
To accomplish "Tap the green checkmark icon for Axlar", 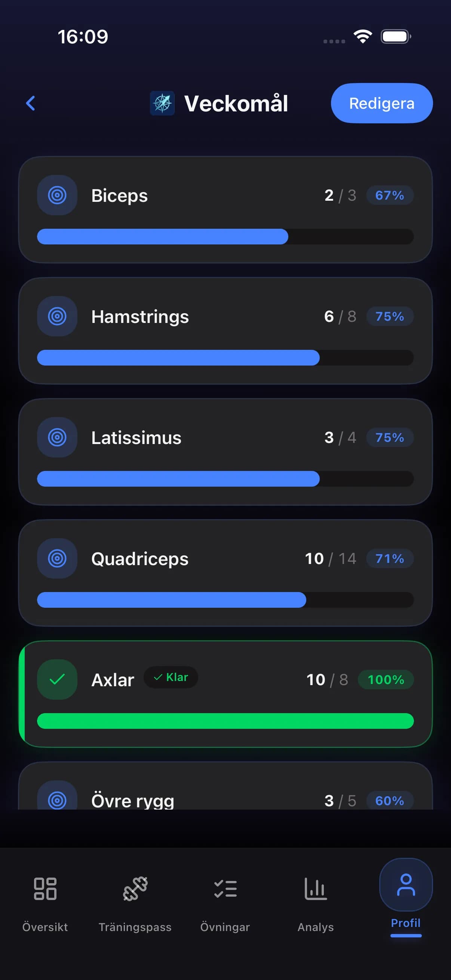I will [57, 679].
